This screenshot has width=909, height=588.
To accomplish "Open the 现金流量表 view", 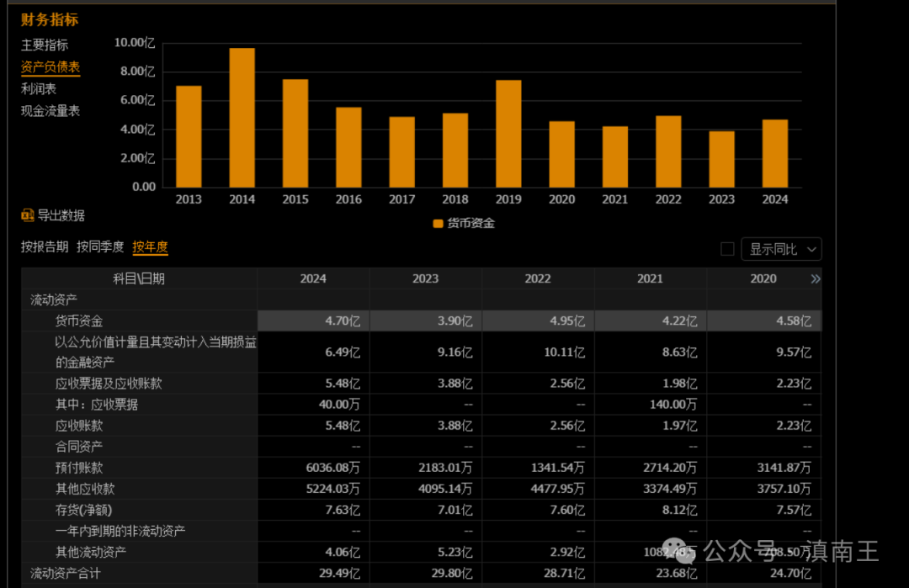I will (50, 111).
